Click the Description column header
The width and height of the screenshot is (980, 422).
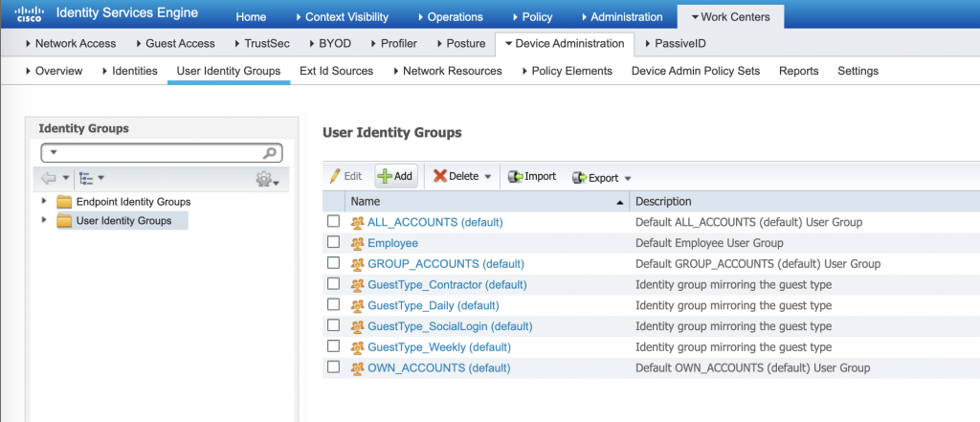(x=664, y=201)
